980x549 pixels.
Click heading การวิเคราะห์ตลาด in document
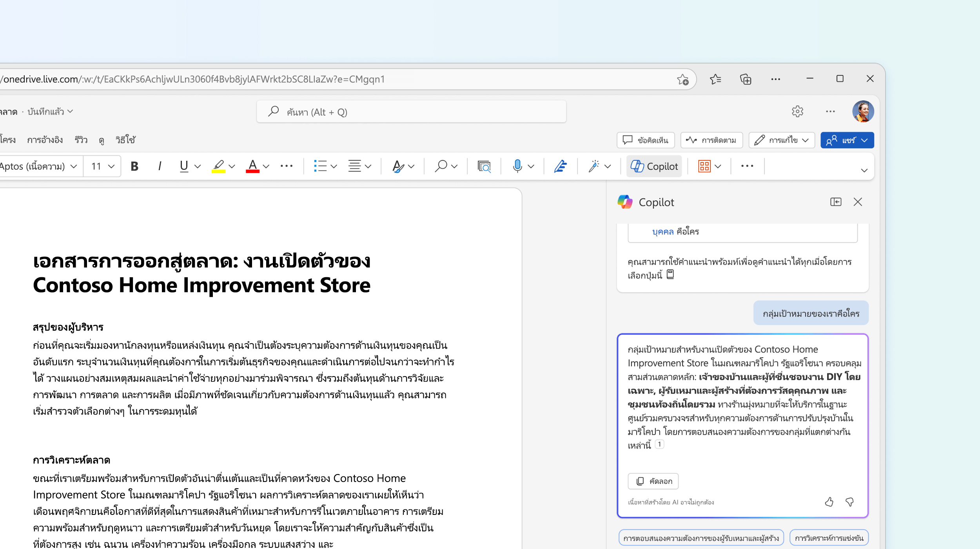click(x=71, y=460)
